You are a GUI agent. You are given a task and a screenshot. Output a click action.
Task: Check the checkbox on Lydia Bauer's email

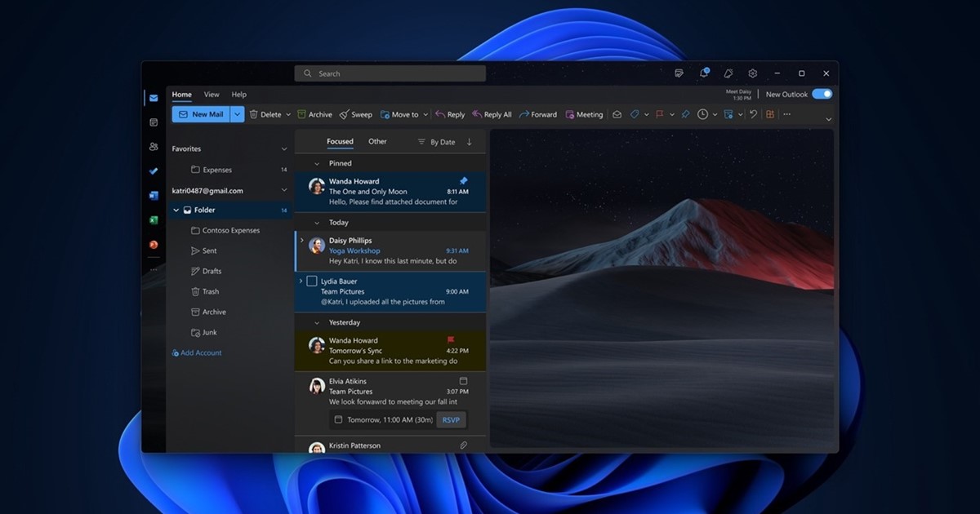(312, 281)
